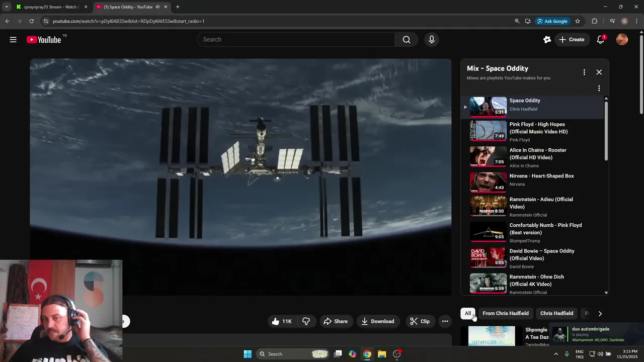Open the YouTube guide hamburger menu

(x=13, y=40)
